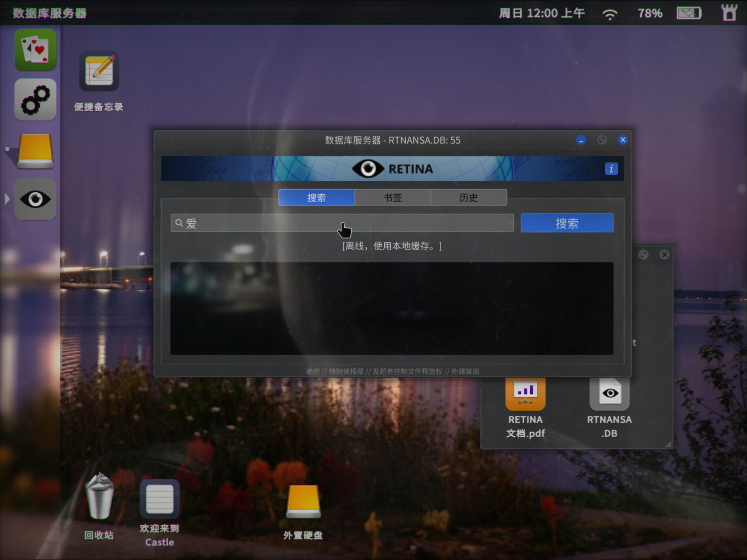The width and height of the screenshot is (747, 560).
Task: Open the RETINA 文档.pdf file
Action: click(525, 394)
